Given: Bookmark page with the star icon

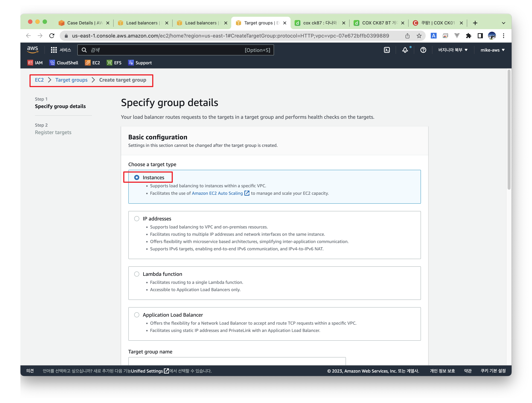Looking at the screenshot, I should [419, 36].
